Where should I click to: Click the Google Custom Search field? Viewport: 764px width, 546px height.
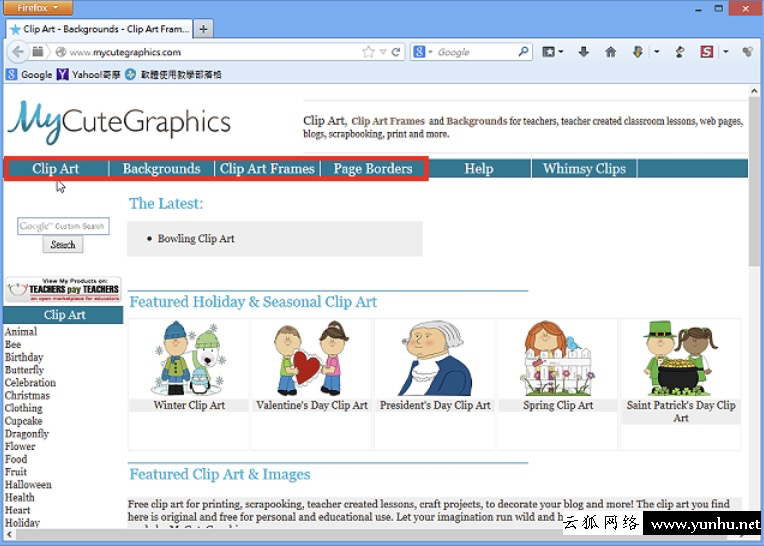click(x=63, y=226)
